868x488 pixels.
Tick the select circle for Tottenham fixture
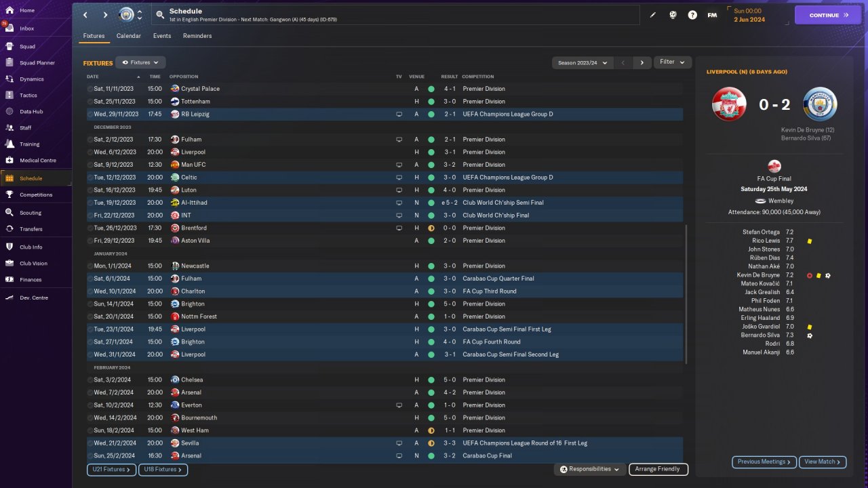(90, 102)
